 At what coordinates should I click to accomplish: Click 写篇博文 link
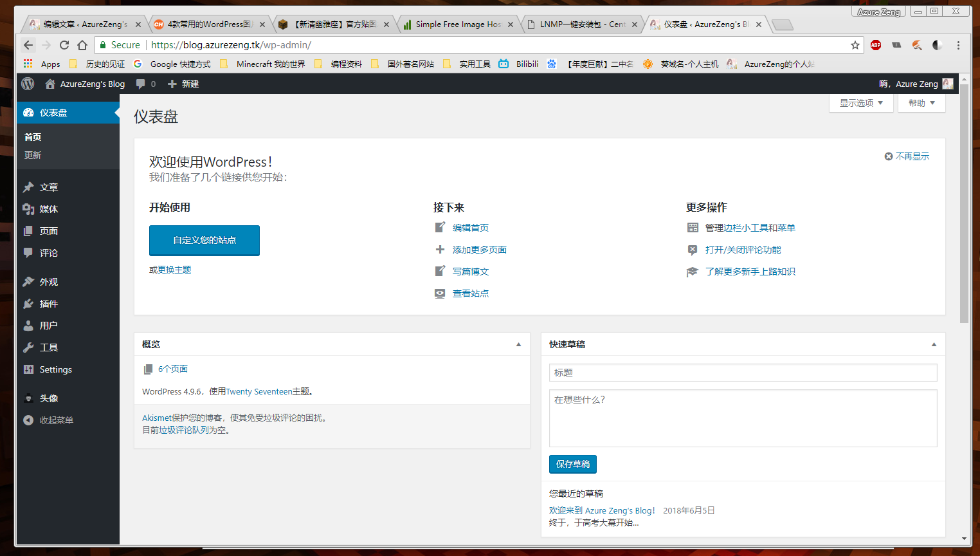[471, 272]
